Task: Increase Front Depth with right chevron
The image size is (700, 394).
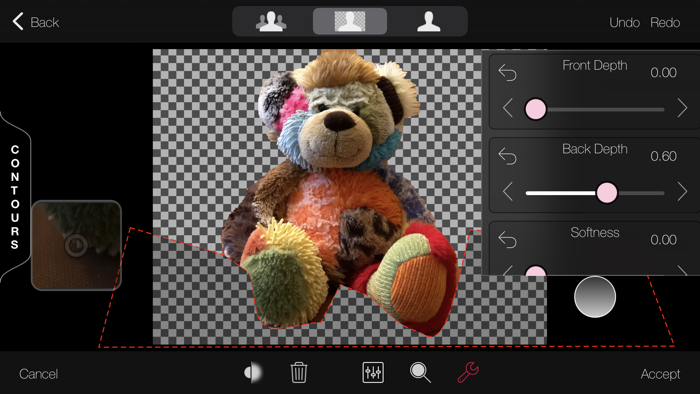Action: 682,108
